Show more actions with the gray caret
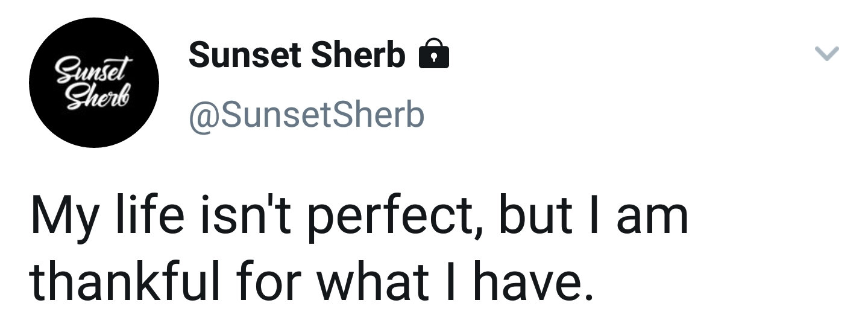Screen dimensions: 868x329 click(x=827, y=54)
